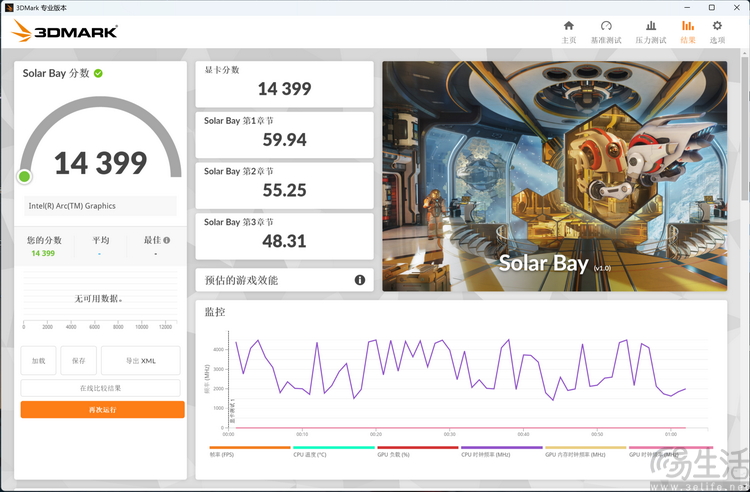This screenshot has width=750, height=492.
Task: Click the Load (加载) button
Action: coord(38,361)
